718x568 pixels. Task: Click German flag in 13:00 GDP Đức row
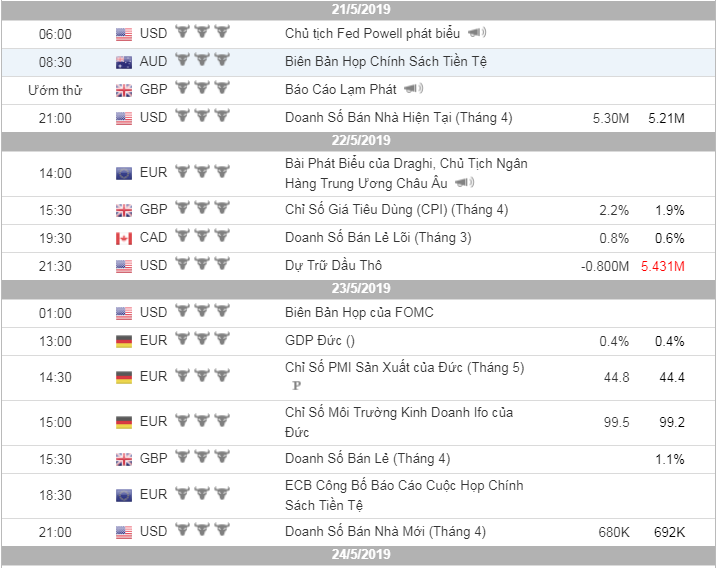pyautogui.click(x=124, y=341)
